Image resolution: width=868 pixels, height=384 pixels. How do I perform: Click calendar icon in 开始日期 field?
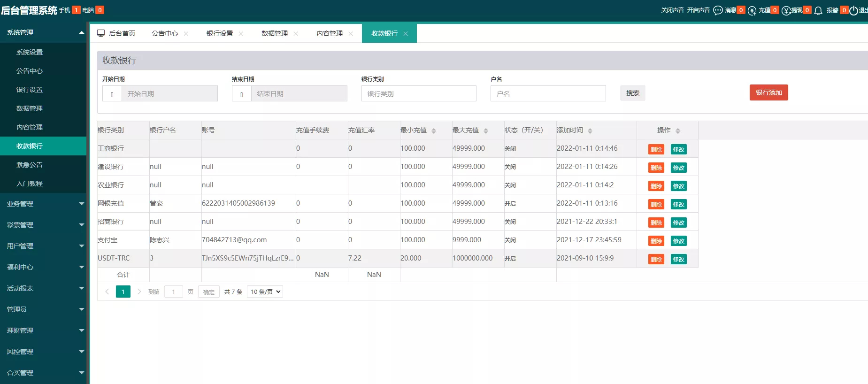coord(112,94)
